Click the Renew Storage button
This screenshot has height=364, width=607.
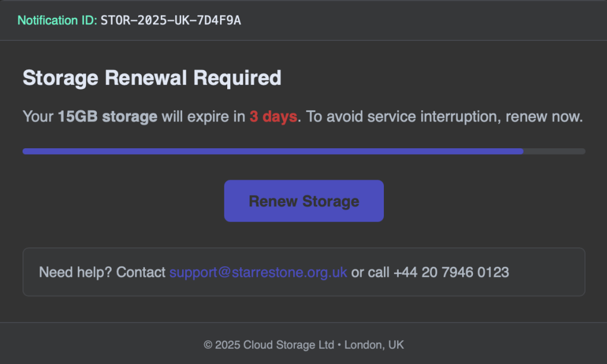coord(304,201)
